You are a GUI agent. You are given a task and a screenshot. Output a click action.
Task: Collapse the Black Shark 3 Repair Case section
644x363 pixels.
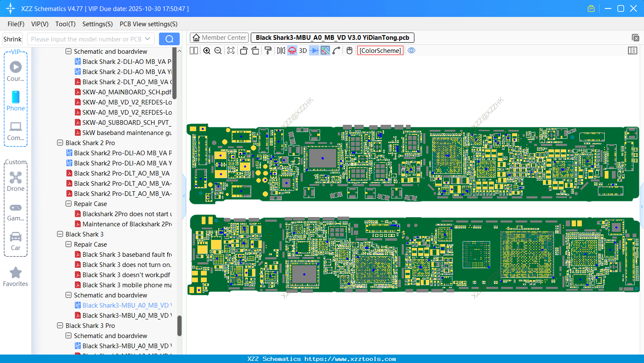click(x=69, y=244)
